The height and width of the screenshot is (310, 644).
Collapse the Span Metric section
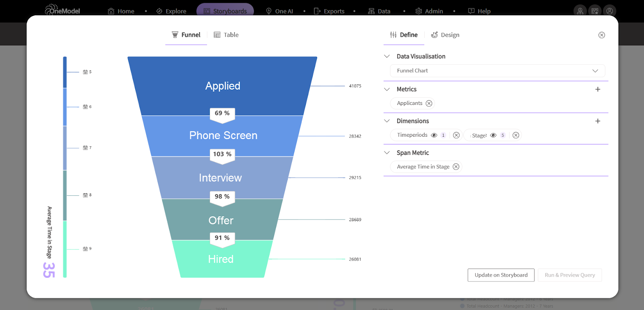[x=387, y=153]
